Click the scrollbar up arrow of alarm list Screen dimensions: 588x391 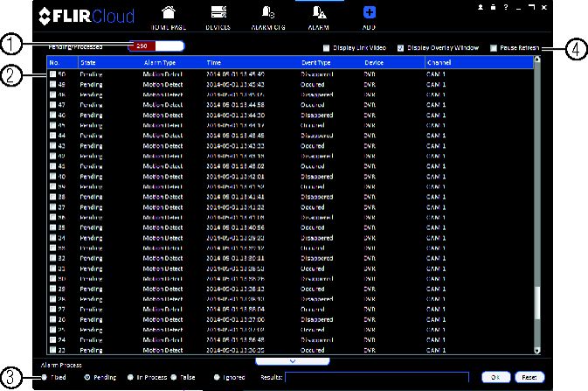537,59
